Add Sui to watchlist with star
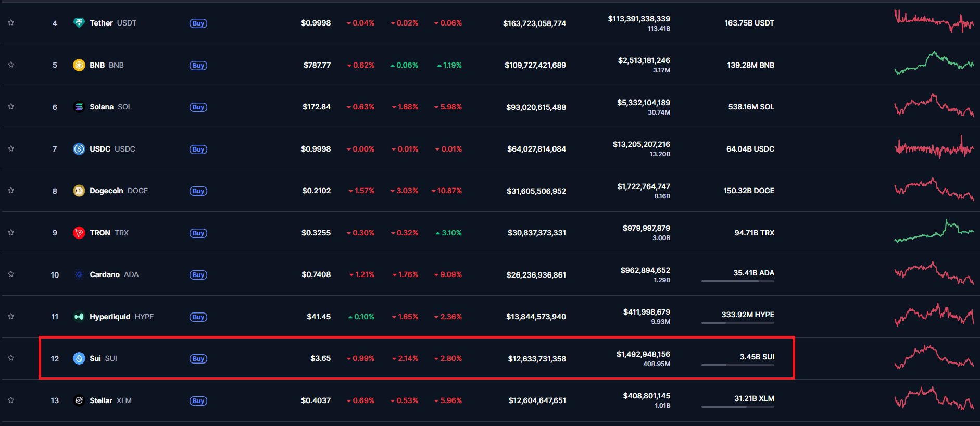This screenshot has width=980, height=426. (11, 358)
